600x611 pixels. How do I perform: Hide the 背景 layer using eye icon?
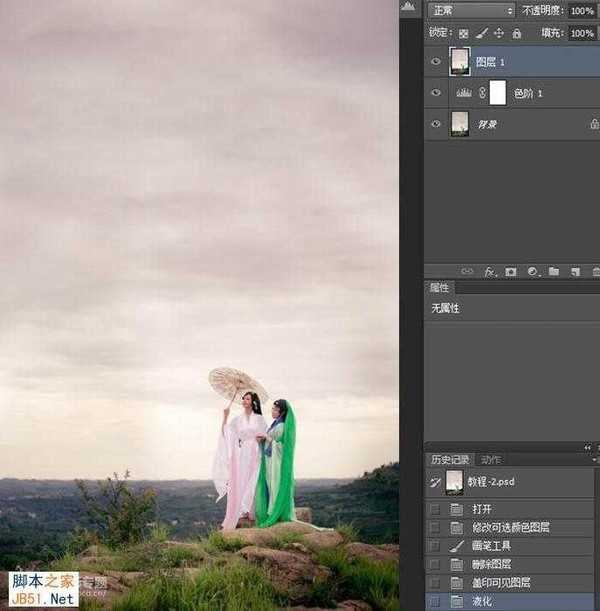point(435,124)
